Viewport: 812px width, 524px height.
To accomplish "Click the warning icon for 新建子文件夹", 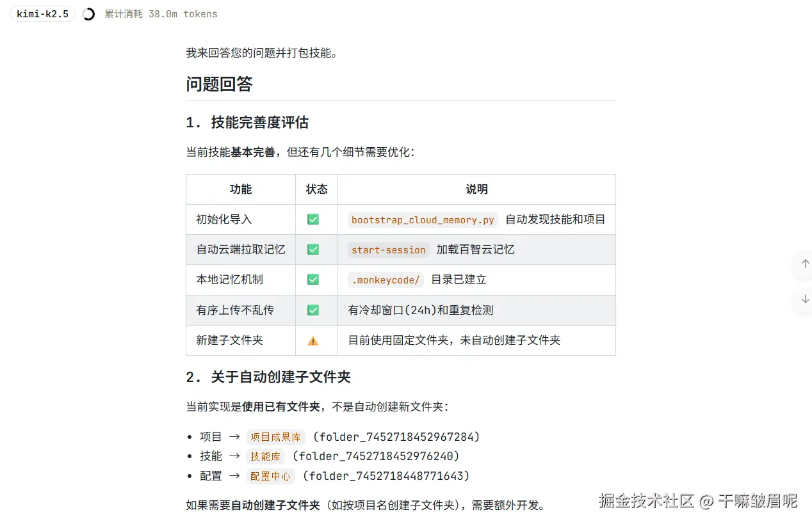I will (x=313, y=341).
